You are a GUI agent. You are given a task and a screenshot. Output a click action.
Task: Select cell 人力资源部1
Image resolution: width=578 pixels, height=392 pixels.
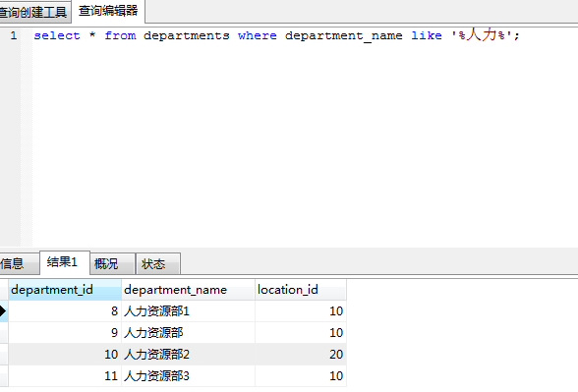pos(188,311)
